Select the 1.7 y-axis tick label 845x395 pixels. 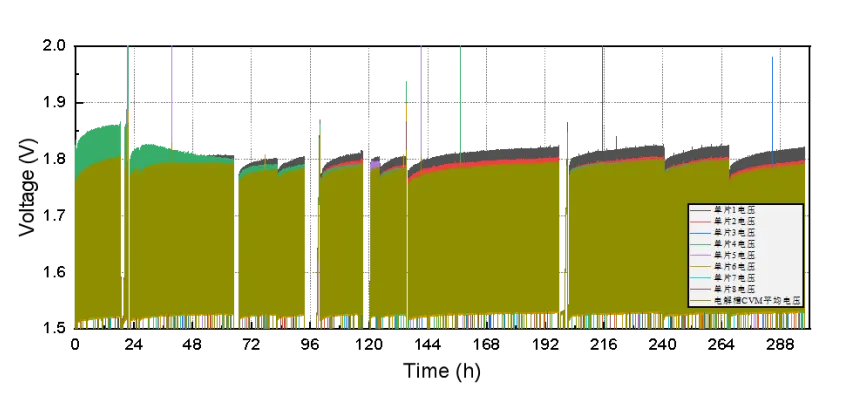pyautogui.click(x=55, y=216)
